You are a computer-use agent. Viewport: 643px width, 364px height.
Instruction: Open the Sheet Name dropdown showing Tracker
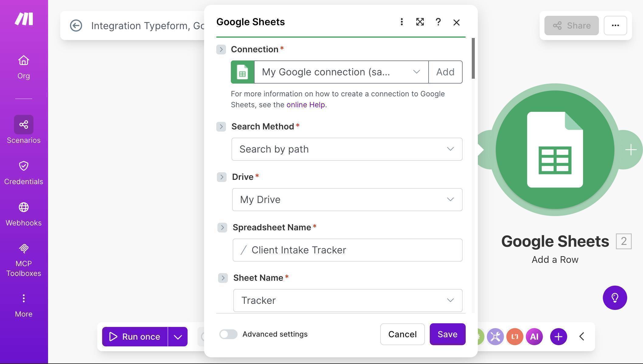tap(348, 300)
